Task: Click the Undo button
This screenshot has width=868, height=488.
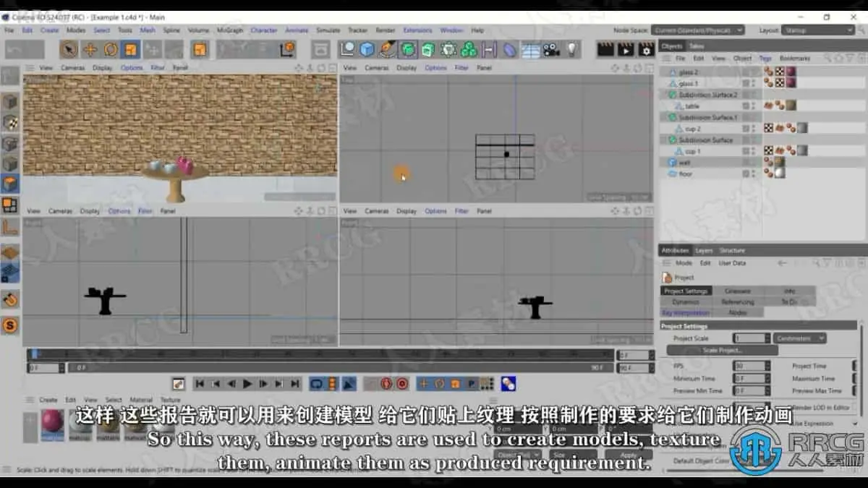Action: [25, 49]
